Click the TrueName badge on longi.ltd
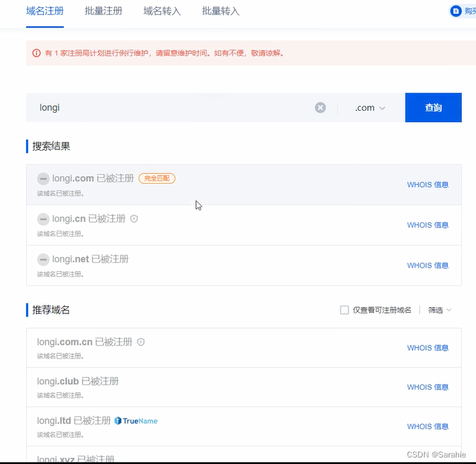The height and width of the screenshot is (464, 476). tap(136, 421)
